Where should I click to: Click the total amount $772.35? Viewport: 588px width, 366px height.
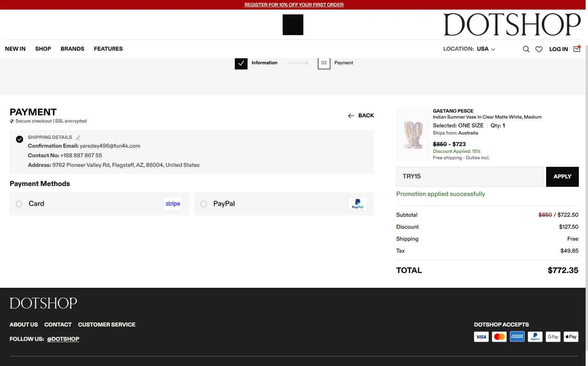563,270
